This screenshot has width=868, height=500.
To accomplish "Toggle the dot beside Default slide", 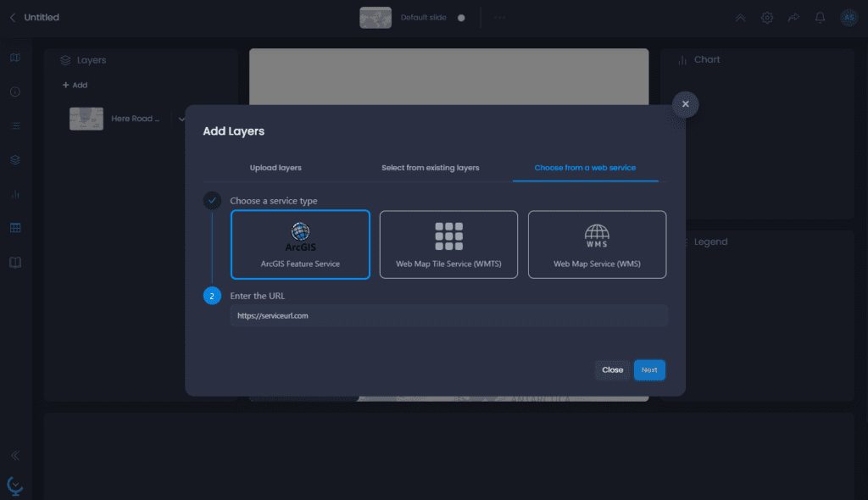I will (461, 18).
